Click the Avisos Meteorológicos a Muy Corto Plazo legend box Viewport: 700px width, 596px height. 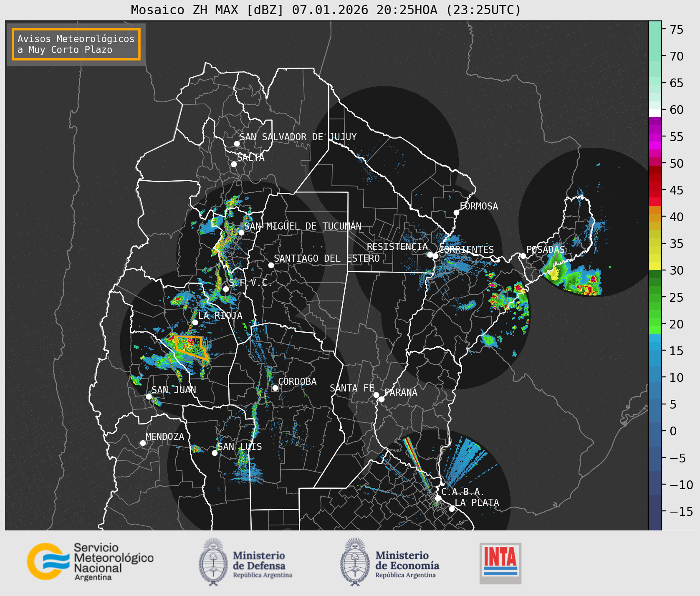click(76, 44)
